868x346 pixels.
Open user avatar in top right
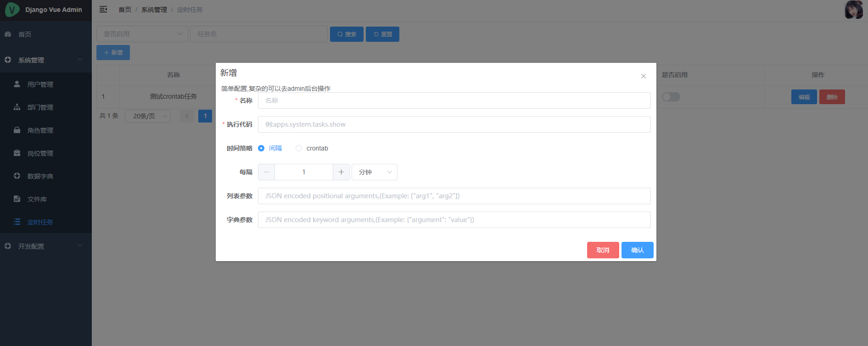coord(853,10)
